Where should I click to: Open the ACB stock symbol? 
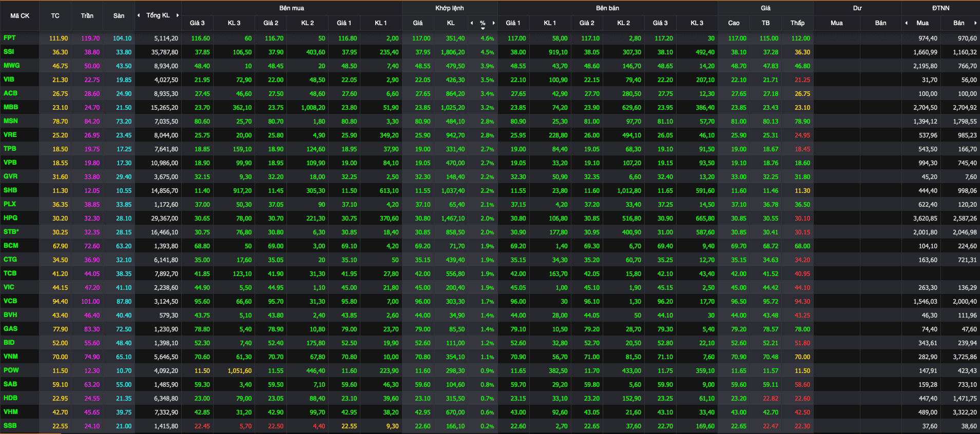pos(10,93)
